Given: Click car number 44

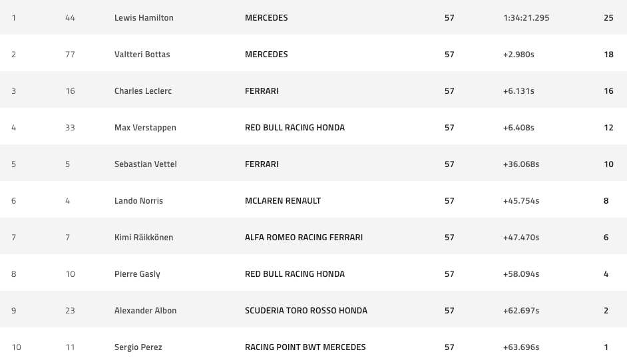Looking at the screenshot, I should [70, 17].
